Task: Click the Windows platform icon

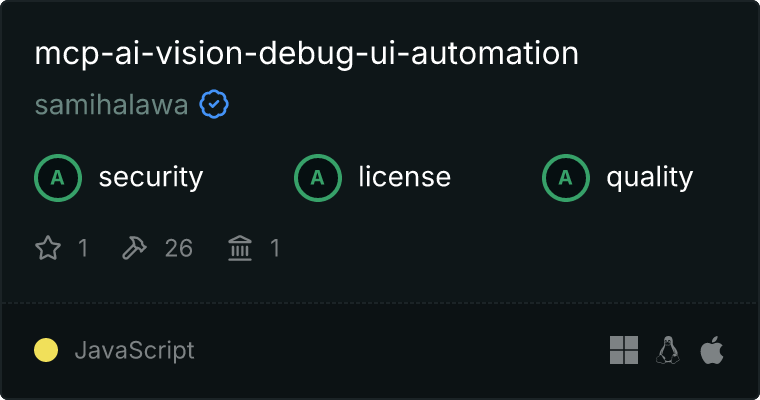Action: pyautogui.click(x=624, y=350)
